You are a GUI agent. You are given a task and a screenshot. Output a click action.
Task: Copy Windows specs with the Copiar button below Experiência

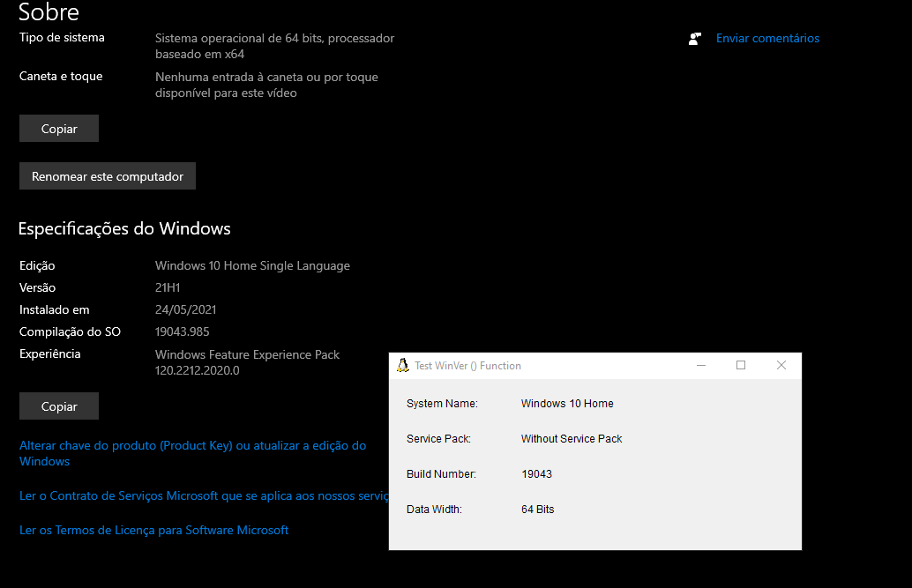(59, 406)
